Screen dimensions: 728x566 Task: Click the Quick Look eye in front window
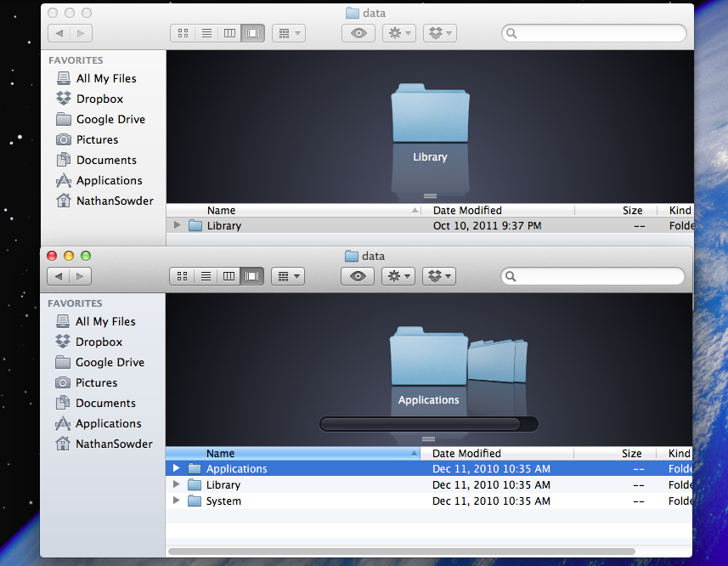coord(358,276)
